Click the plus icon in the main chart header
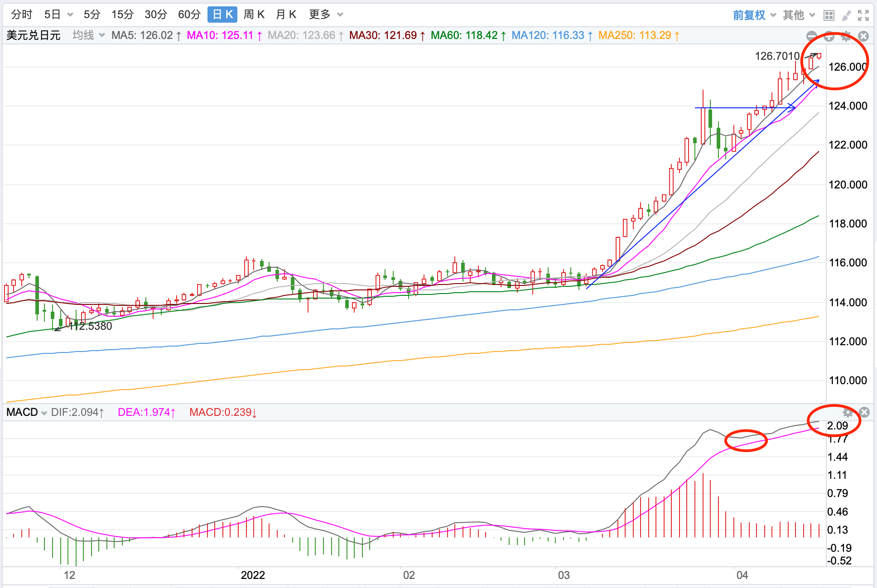877x588 pixels. click(x=829, y=36)
